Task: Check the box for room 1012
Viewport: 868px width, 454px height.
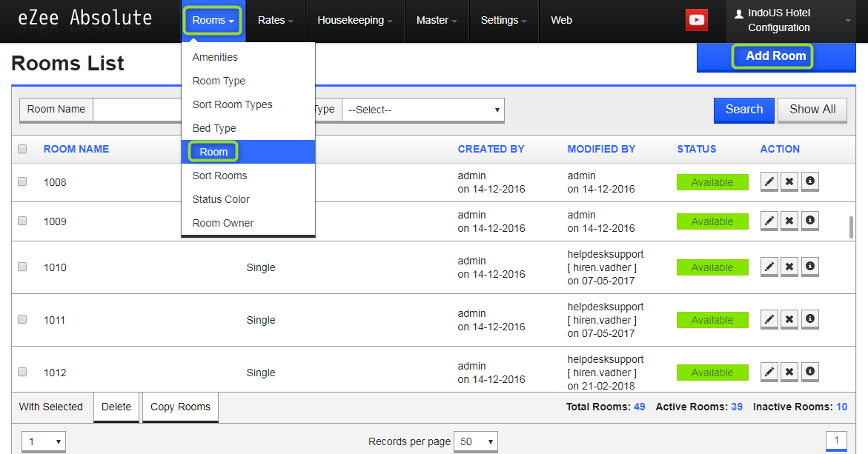Action: pos(22,372)
